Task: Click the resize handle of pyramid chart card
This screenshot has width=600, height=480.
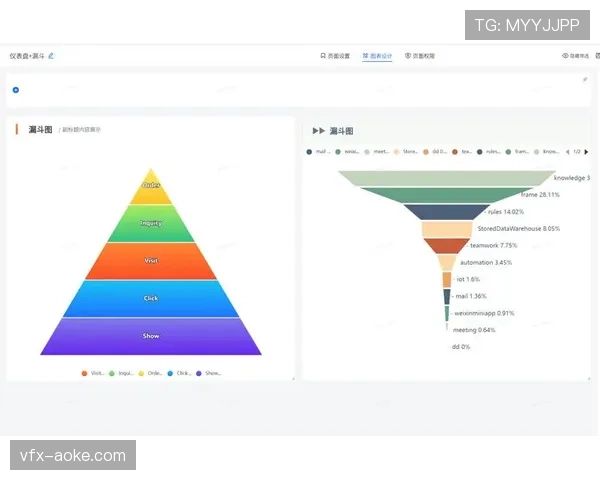Action: point(293,378)
